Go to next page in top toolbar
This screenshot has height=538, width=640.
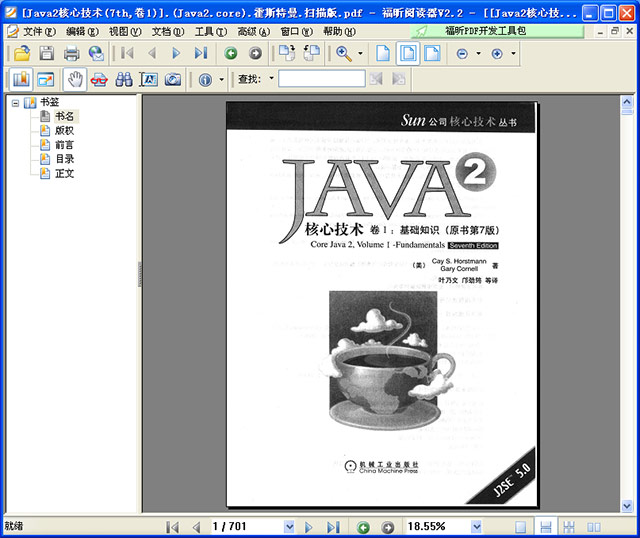pos(176,53)
